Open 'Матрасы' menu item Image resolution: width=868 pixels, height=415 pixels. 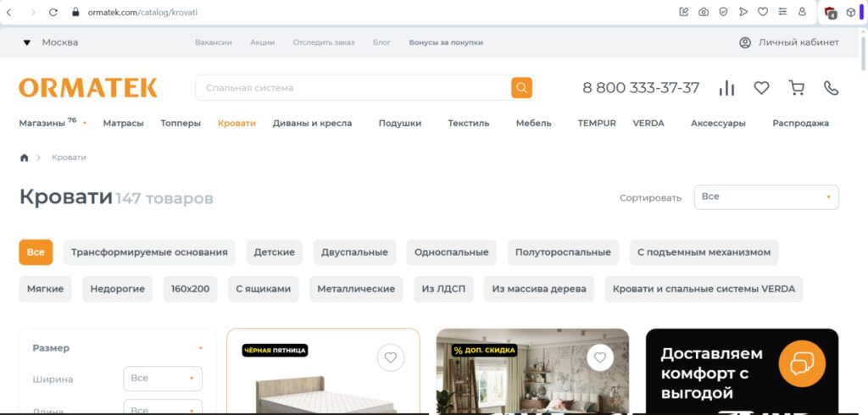[x=123, y=123]
